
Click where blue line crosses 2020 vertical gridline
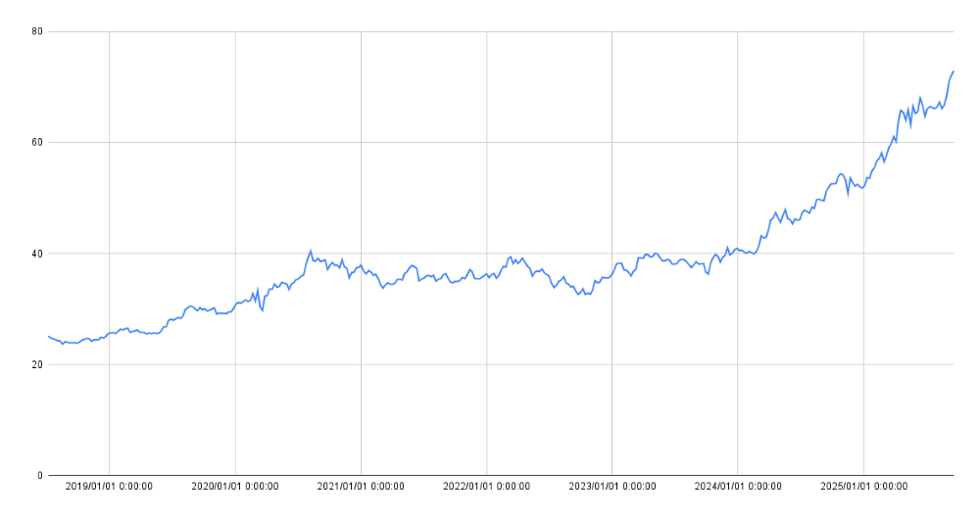(235, 305)
